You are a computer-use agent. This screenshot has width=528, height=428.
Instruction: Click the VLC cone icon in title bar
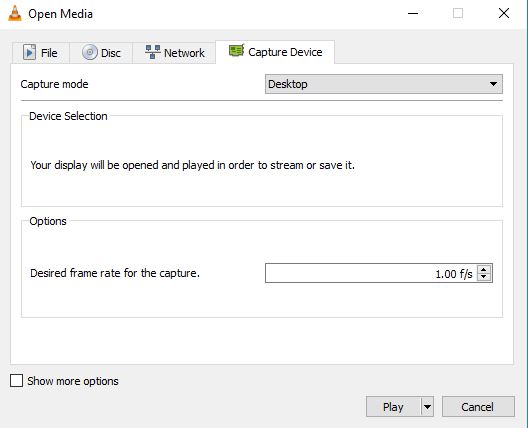[14, 13]
